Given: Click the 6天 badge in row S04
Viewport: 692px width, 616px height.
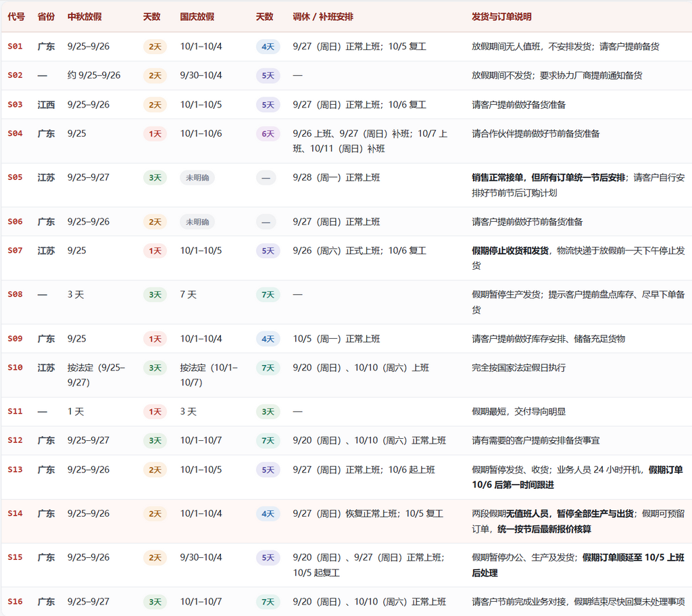Looking at the screenshot, I should click(268, 134).
